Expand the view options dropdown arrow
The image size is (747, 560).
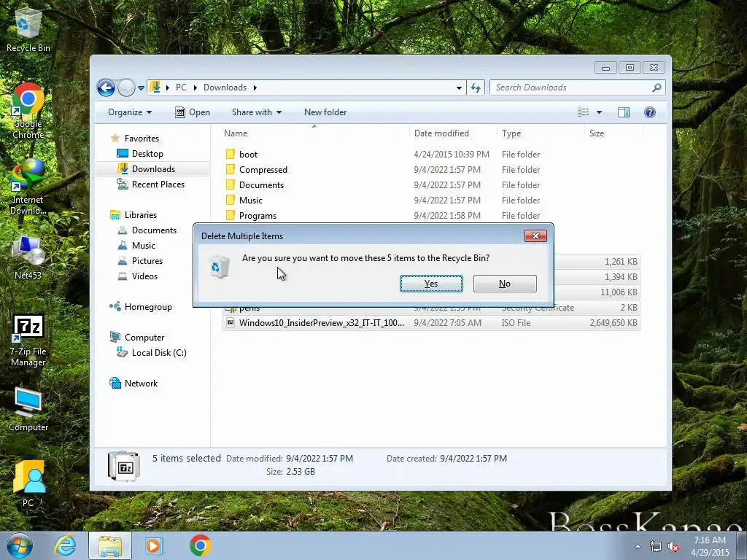click(600, 112)
